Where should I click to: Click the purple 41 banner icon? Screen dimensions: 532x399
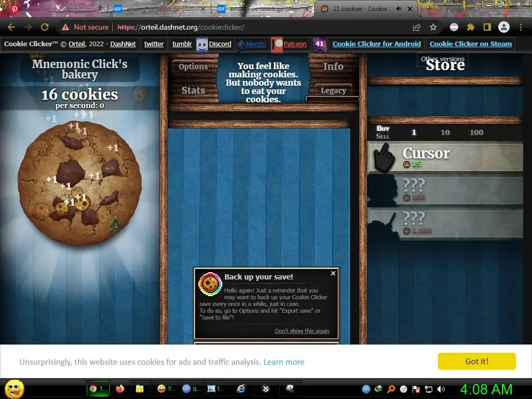tap(319, 45)
